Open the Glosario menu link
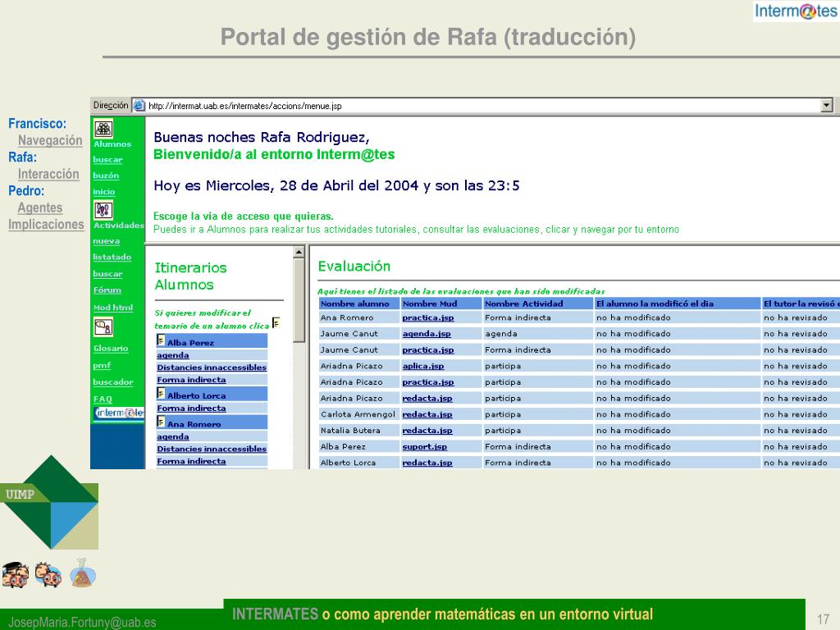840x630 pixels. (111, 348)
